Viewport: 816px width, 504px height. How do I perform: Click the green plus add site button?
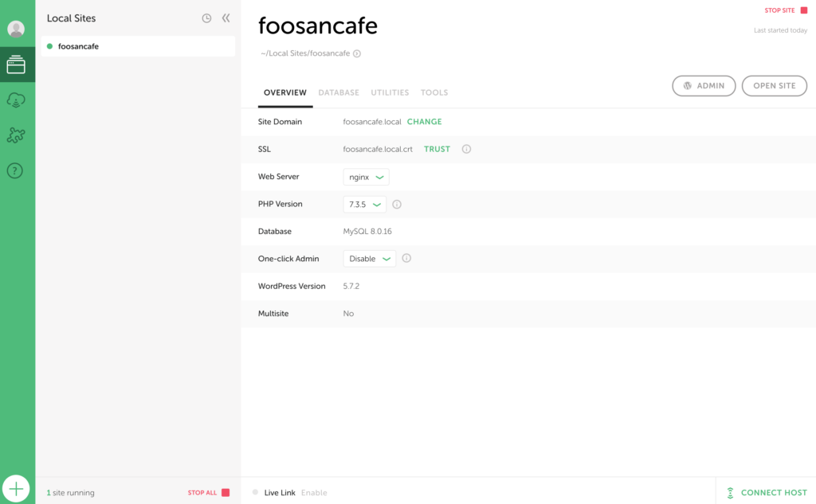point(16,488)
